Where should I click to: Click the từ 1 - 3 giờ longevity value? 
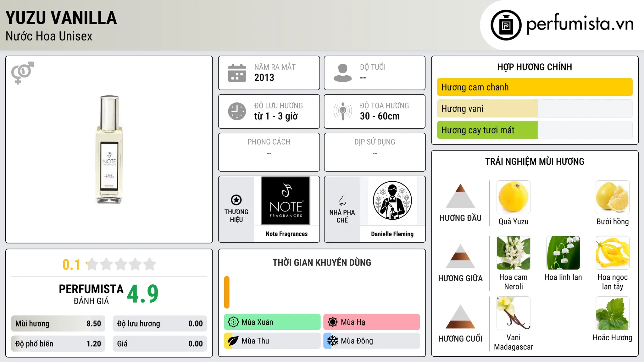coord(276,116)
